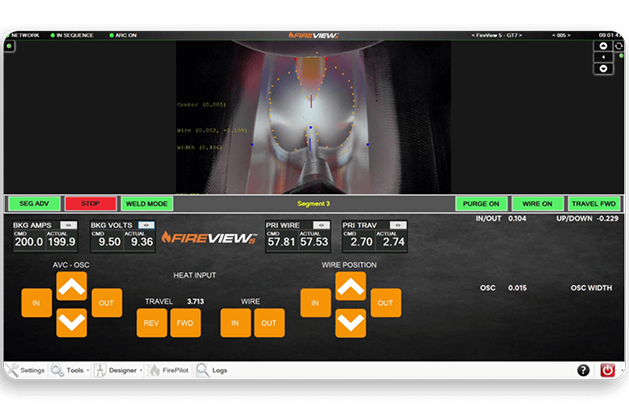This screenshot has height=416, width=629.
Task: Click the BKG AMPS ACTUAL value 199.9
Action: point(61,242)
